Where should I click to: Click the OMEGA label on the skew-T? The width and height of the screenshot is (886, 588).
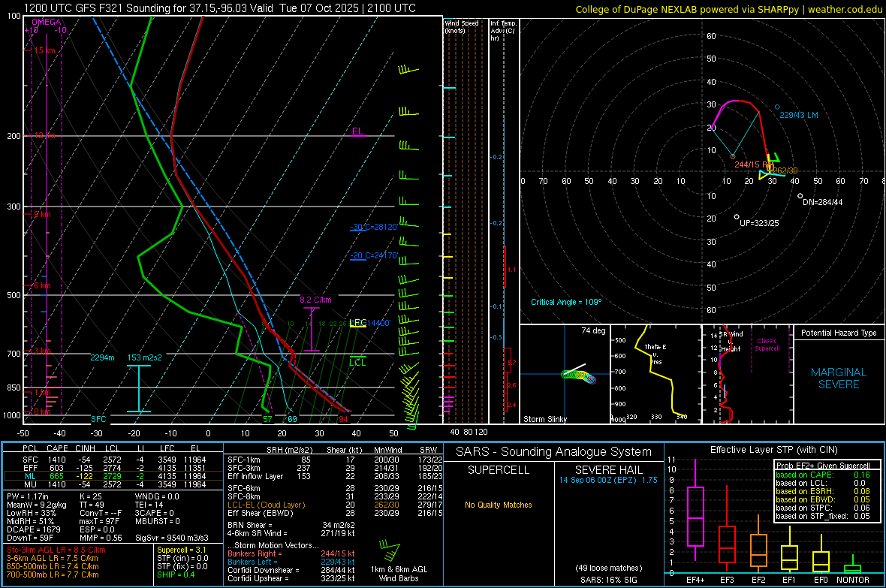[47, 22]
